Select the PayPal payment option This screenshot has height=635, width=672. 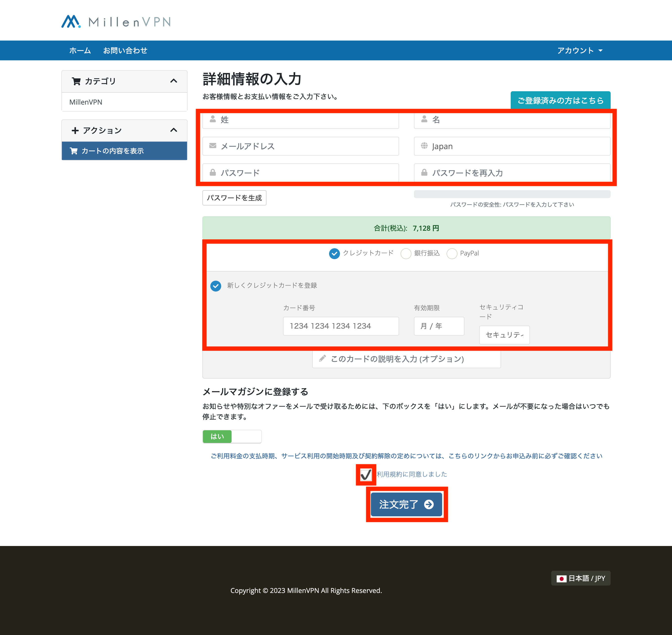tap(452, 253)
